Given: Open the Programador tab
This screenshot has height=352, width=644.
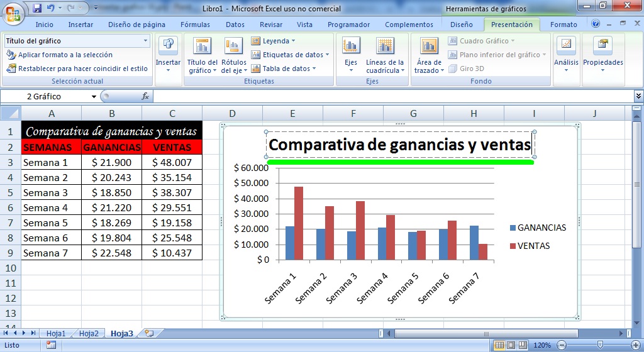Looking at the screenshot, I should 348,25.
